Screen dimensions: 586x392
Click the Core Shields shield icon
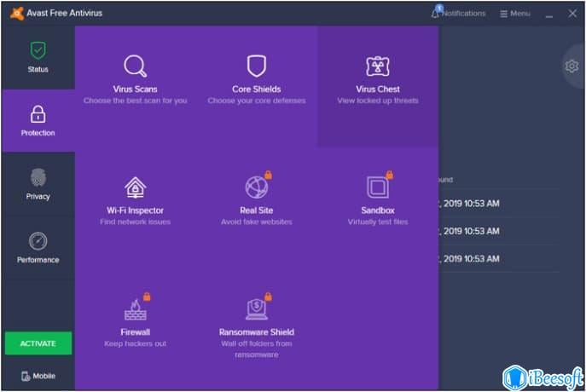pos(257,66)
